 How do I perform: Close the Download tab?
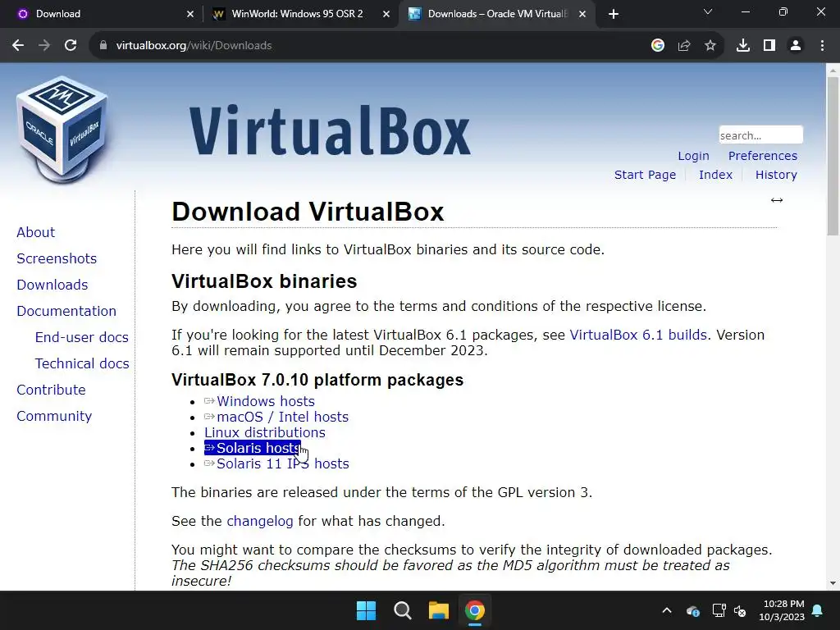(190, 14)
